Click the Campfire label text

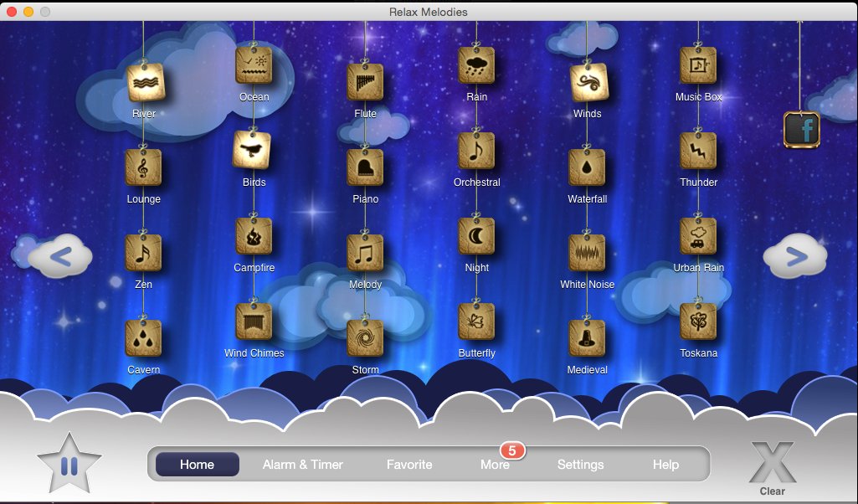tap(254, 268)
